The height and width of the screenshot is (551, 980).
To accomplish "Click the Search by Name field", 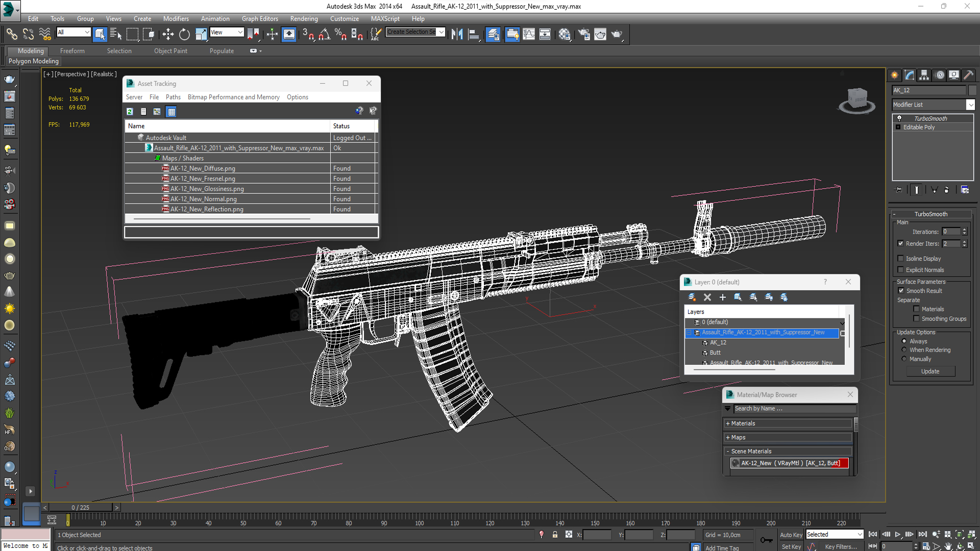I will click(x=794, y=409).
